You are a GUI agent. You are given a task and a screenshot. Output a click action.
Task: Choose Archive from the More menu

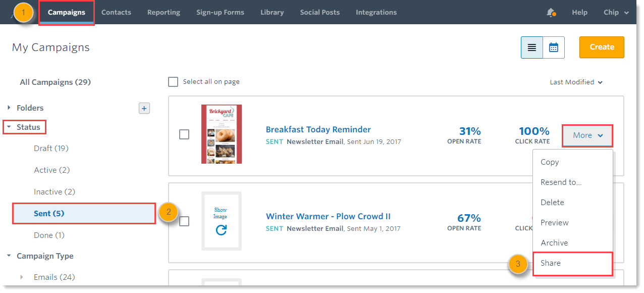pyautogui.click(x=554, y=243)
